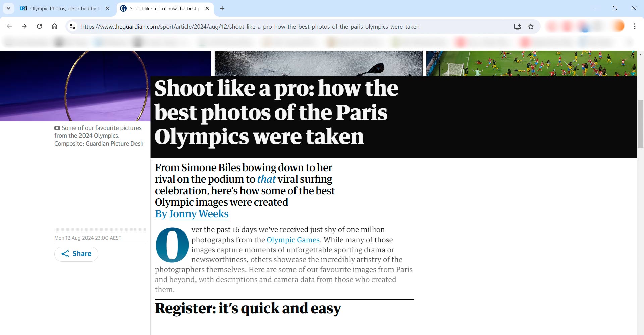This screenshot has height=335, width=644.
Task: Click the browser forward arrow
Action: point(24,26)
